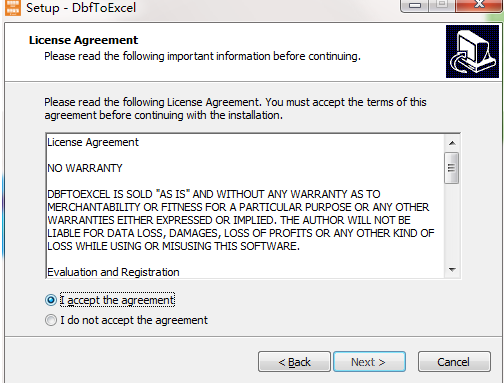Click the "Evaluation and Registration" line
Viewport: 504px width, 383px height.
point(113,272)
